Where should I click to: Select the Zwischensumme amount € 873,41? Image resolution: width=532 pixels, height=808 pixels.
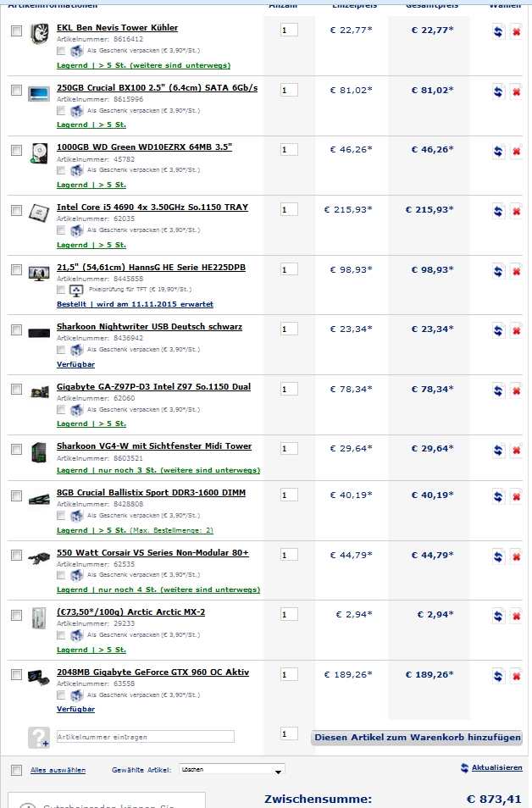[494, 800]
